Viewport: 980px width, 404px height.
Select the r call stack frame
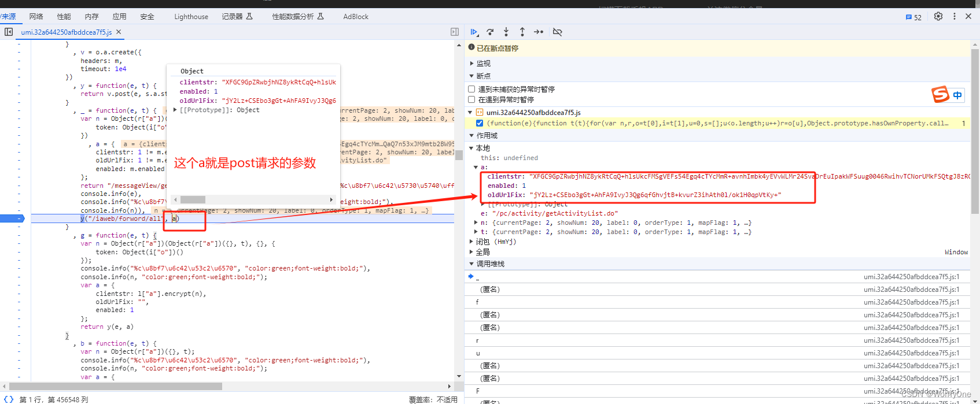(717, 340)
